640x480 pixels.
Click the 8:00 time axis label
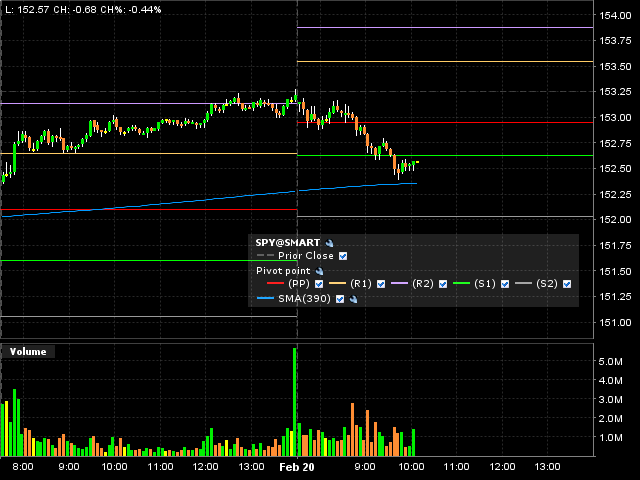point(23,467)
